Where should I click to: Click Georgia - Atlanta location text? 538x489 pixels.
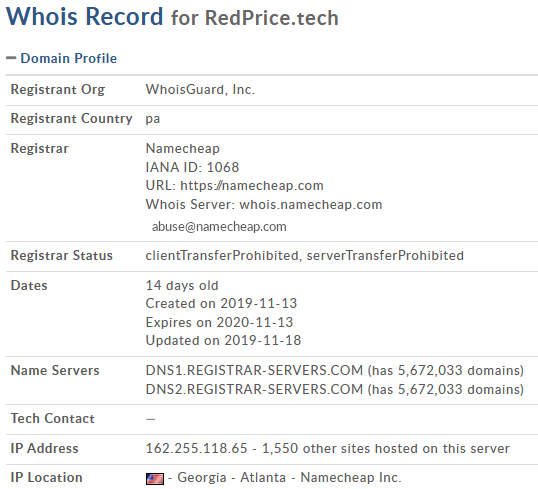pyautogui.click(x=232, y=478)
